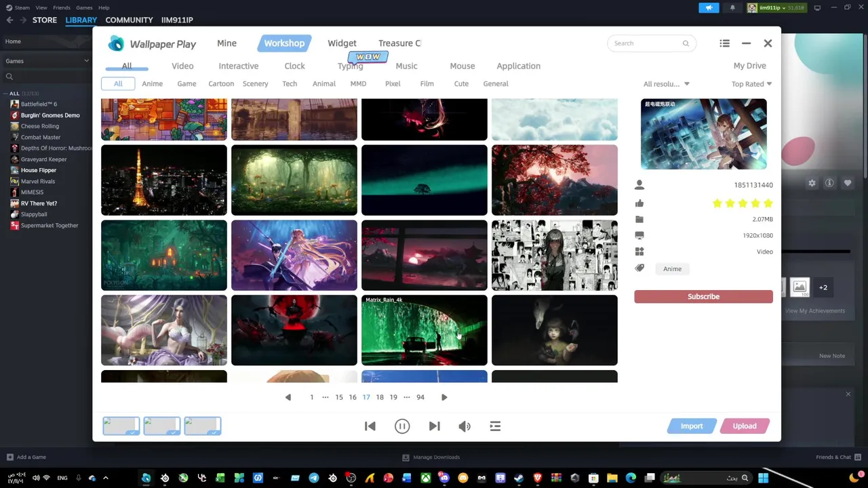Open Brave browser from the taskbar

[538, 478]
